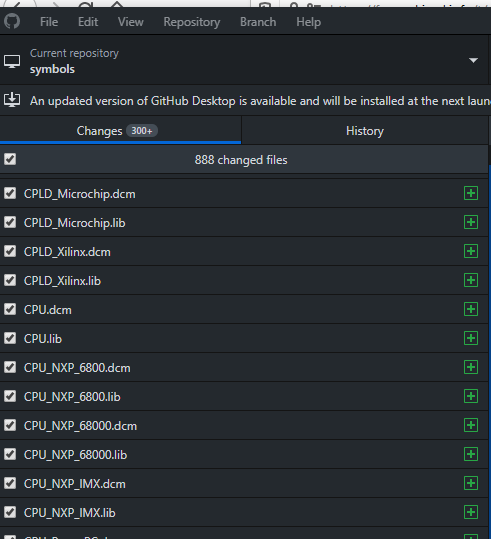Open the symbols repository selector
Screen dimensions: 491x539
[244, 60]
